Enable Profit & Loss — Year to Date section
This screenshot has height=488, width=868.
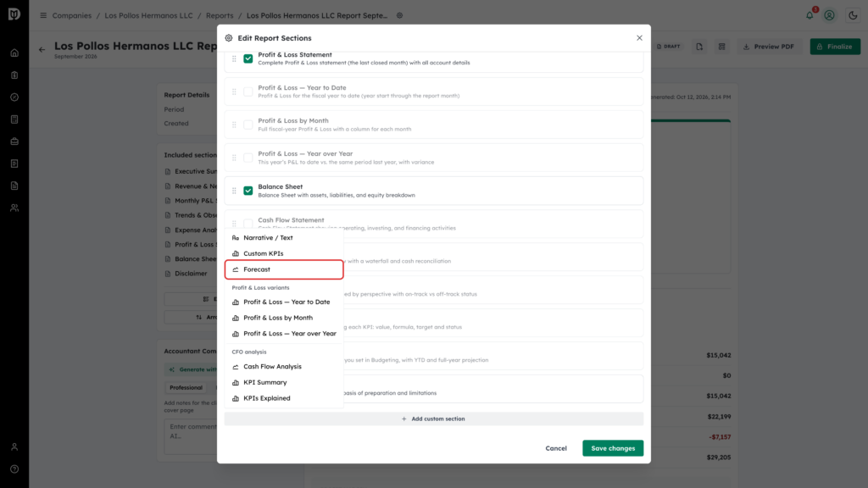[248, 91]
